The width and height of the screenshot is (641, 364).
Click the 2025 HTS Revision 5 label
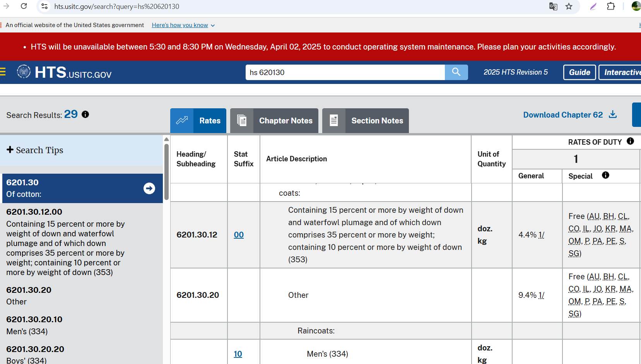tap(516, 72)
